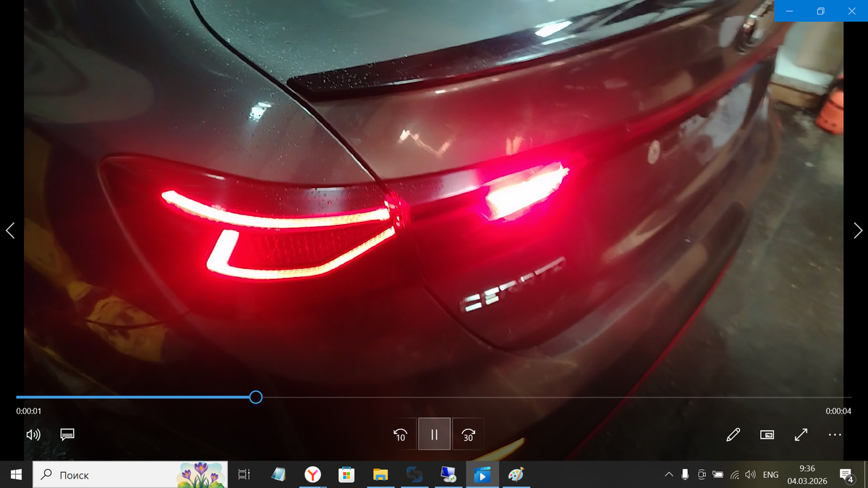Launch Yandex Browser from the taskbar

(312, 475)
